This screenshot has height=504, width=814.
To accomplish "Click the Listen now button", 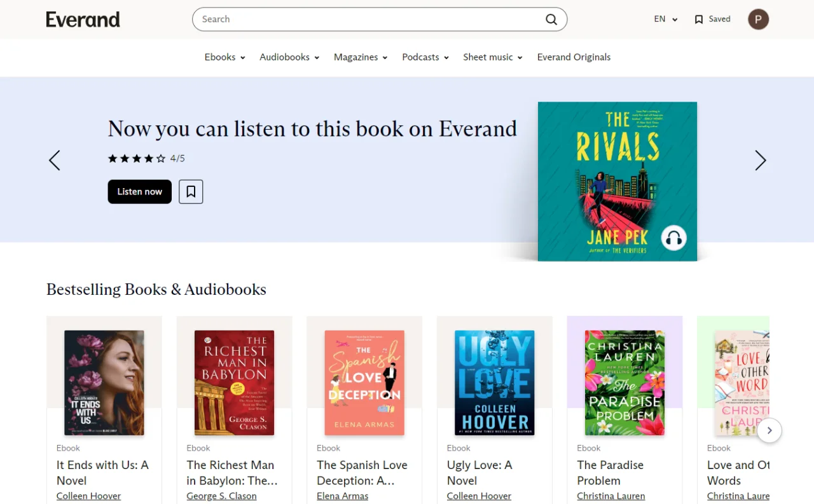I will click(140, 191).
